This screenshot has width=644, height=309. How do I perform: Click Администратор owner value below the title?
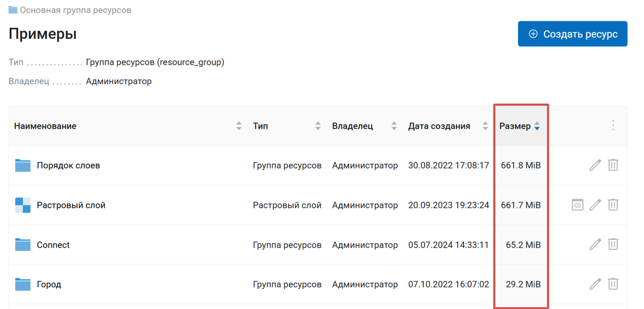(119, 81)
